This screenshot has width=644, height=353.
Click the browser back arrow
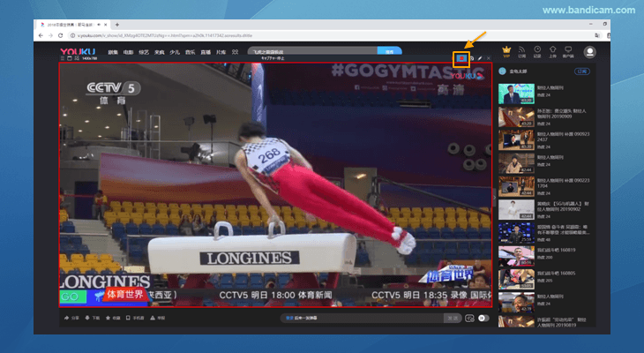pyautogui.click(x=41, y=36)
